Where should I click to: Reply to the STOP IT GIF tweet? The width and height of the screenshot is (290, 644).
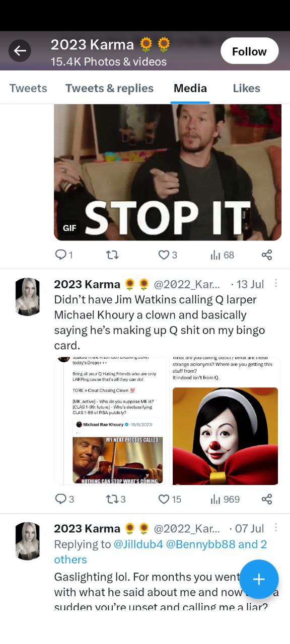coord(64,255)
